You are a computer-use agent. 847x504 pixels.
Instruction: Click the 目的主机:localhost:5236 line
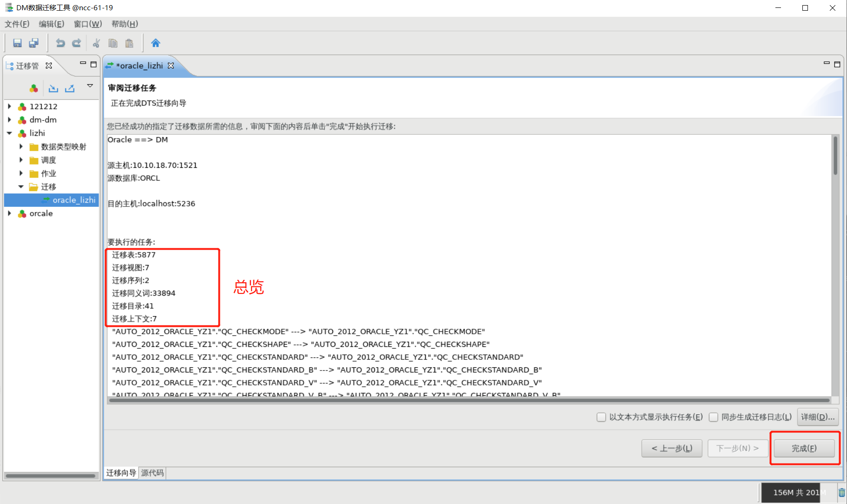152,204
